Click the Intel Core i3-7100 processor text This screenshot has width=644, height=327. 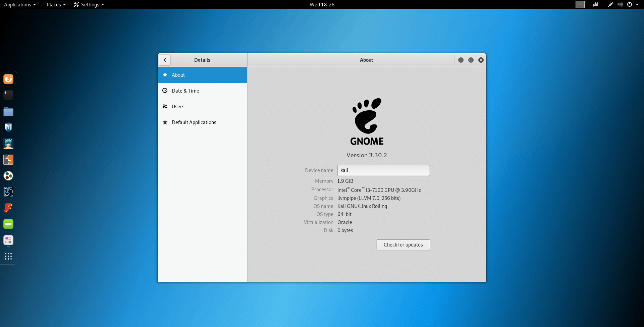[379, 190]
